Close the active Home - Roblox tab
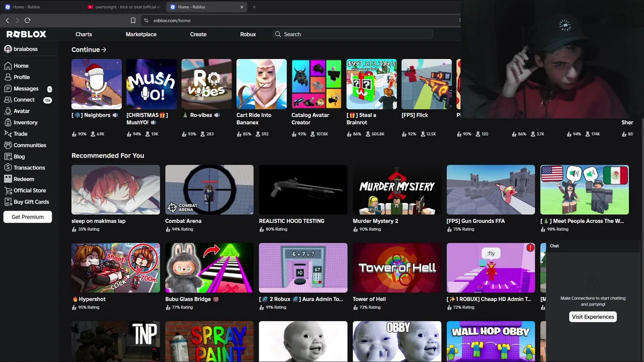 [242, 7]
